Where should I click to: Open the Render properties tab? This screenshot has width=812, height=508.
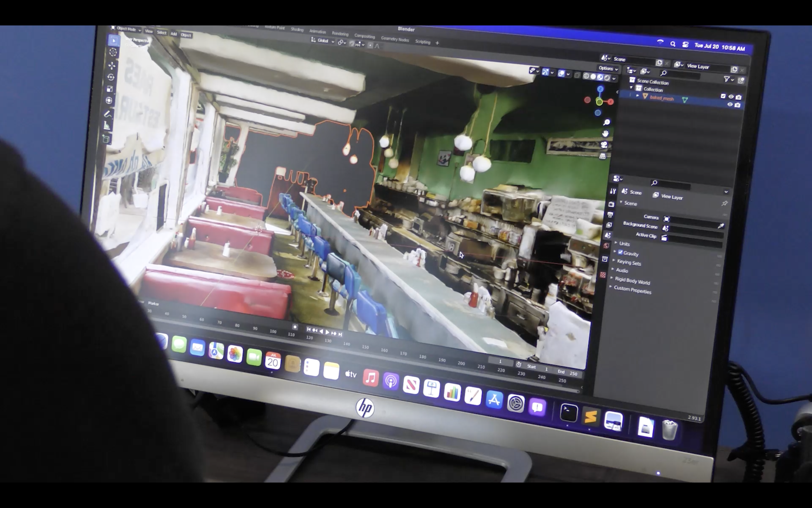(612, 204)
